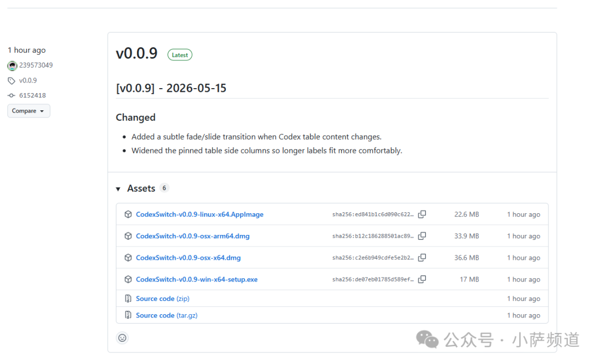
Task: Open commit 6152418
Action: (x=33, y=95)
